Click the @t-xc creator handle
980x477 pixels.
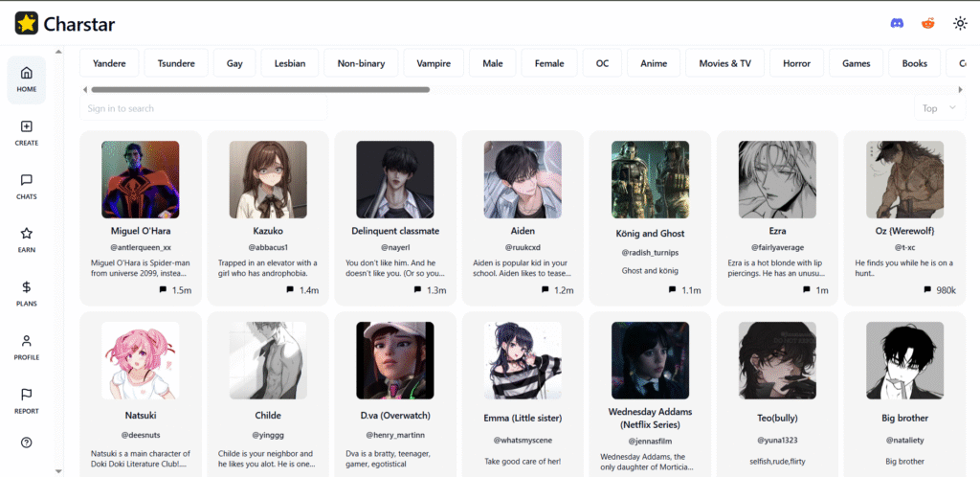pyautogui.click(x=904, y=247)
